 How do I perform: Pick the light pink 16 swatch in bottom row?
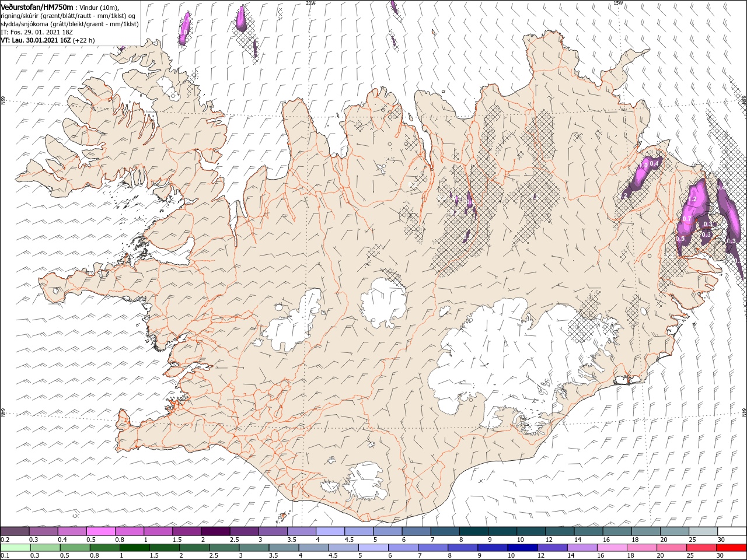pos(613,548)
